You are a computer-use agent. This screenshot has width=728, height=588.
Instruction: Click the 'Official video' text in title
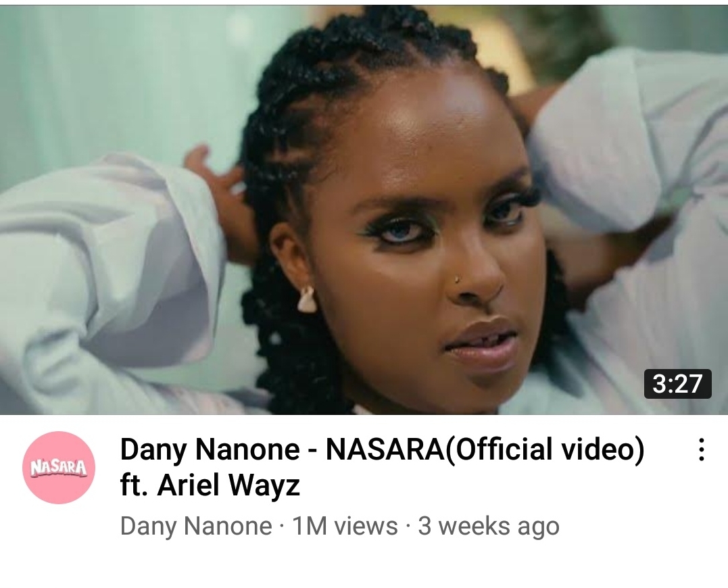point(544,449)
